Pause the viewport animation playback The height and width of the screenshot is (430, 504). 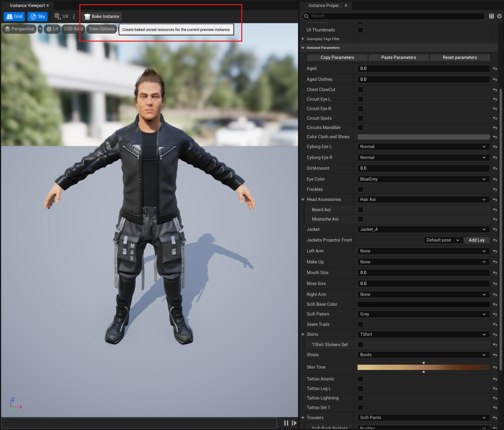point(286,423)
